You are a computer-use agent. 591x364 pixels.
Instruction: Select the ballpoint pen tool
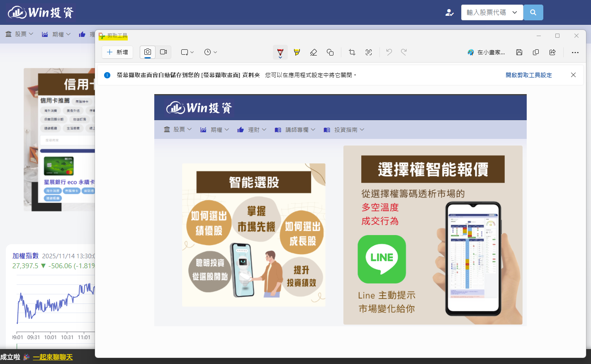click(x=280, y=52)
